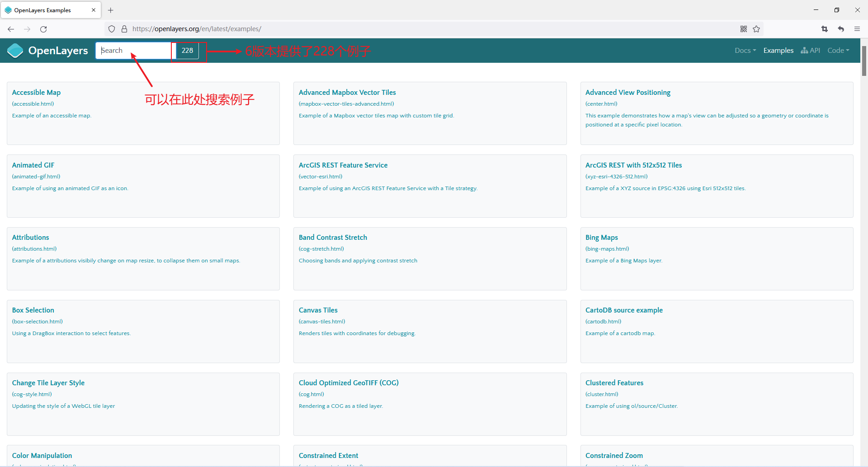Click the (bing-maps.html) file name
Image resolution: width=868 pixels, height=467 pixels.
[x=607, y=249]
